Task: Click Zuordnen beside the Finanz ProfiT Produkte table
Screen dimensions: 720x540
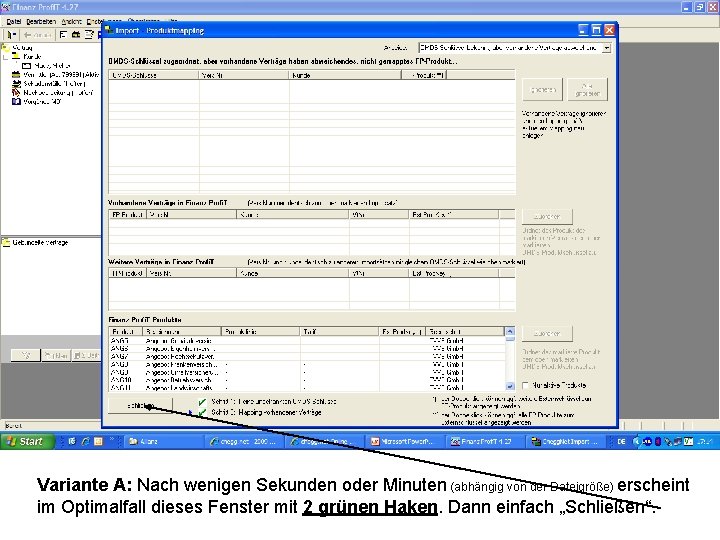Action: pos(547,333)
